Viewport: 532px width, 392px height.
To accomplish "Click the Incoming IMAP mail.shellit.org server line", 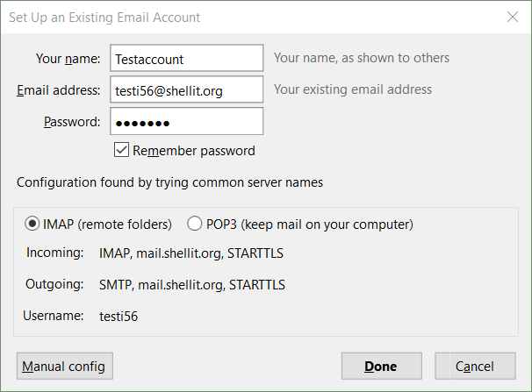I will click(191, 253).
